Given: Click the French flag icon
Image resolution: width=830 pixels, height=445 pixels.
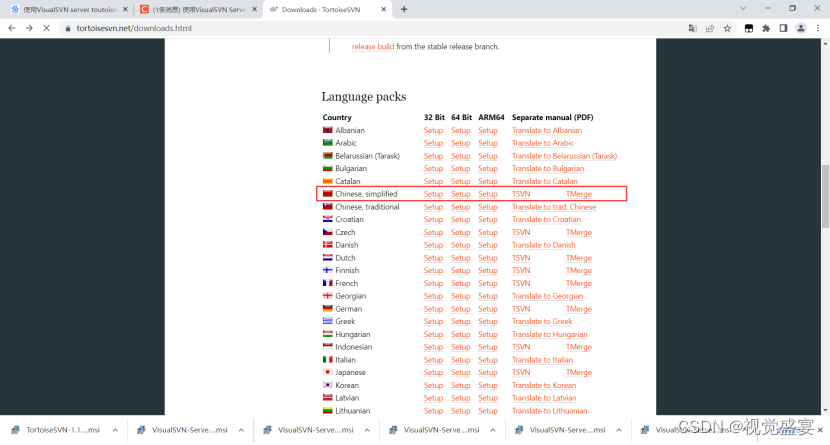Looking at the screenshot, I should 328,283.
